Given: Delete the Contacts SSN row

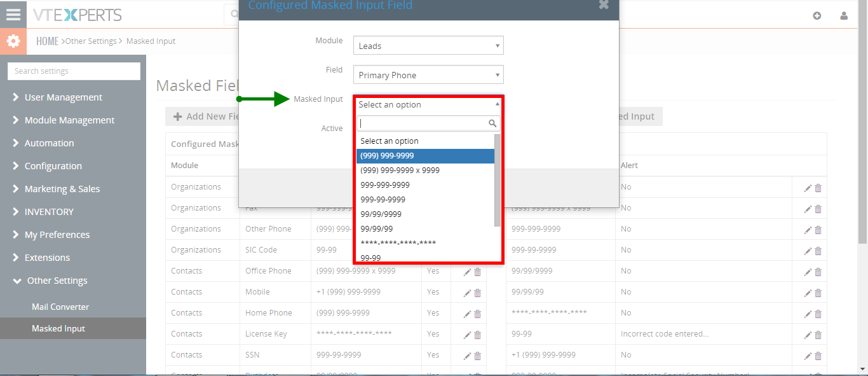Looking at the screenshot, I should [x=478, y=356].
